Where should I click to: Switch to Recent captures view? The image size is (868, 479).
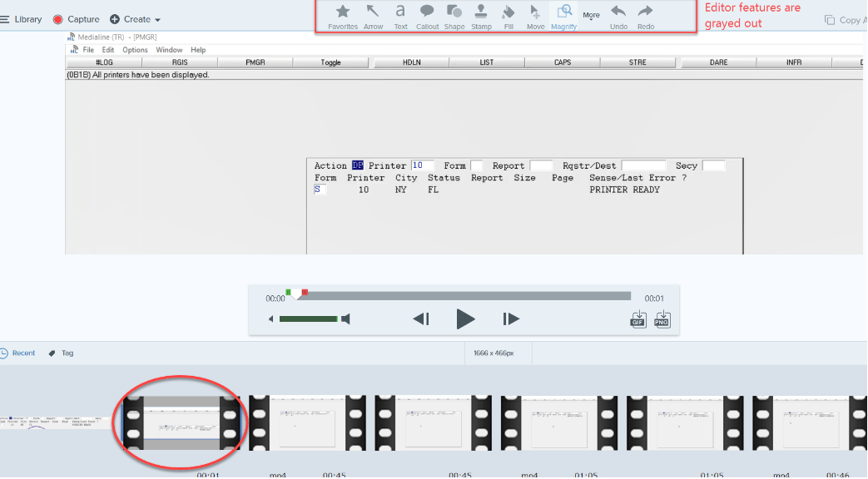click(17, 353)
